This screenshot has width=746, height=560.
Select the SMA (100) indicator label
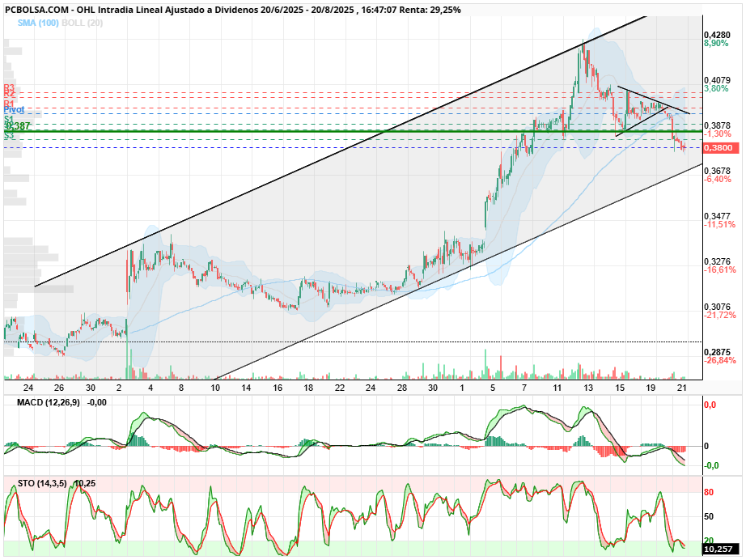pyautogui.click(x=38, y=23)
